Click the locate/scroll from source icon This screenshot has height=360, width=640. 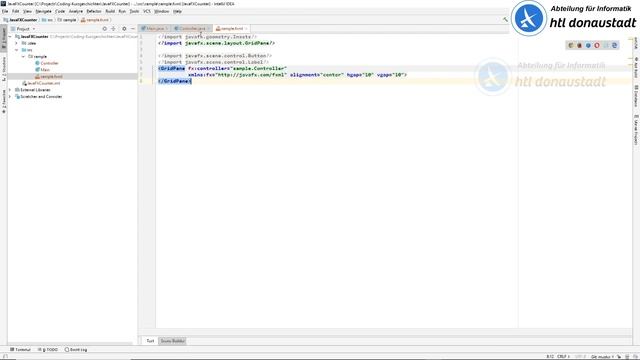[104, 29]
